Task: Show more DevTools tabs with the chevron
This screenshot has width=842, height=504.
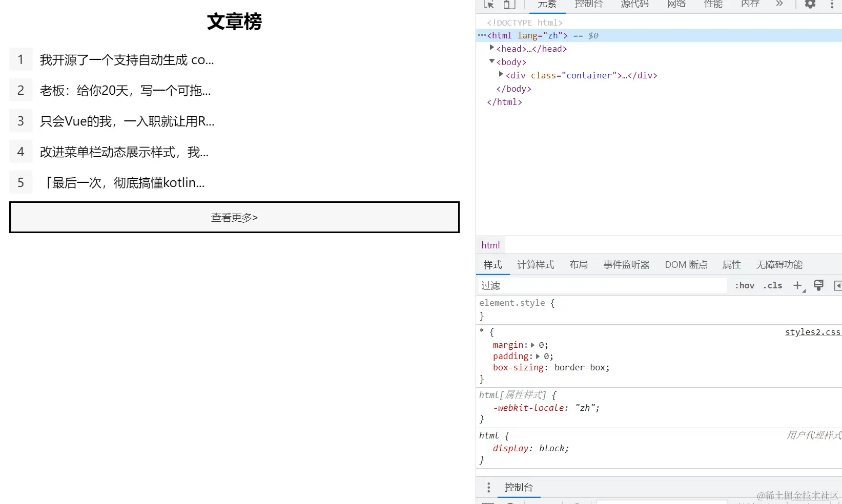Action: pos(779,4)
